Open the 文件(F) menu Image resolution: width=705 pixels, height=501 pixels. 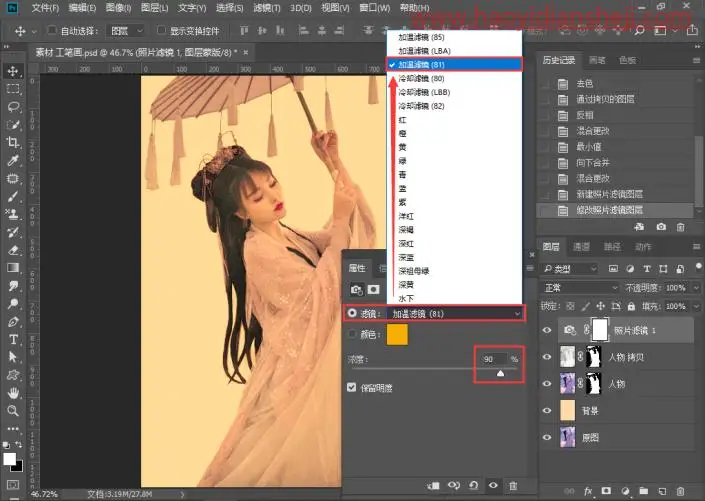point(45,8)
